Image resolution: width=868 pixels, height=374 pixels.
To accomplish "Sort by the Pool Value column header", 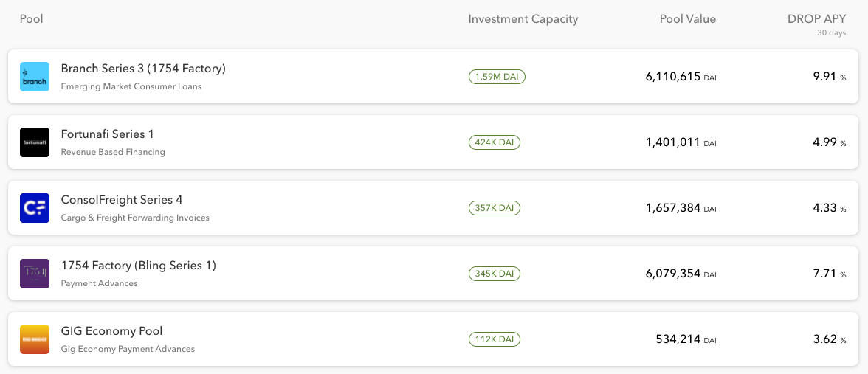I will [688, 19].
